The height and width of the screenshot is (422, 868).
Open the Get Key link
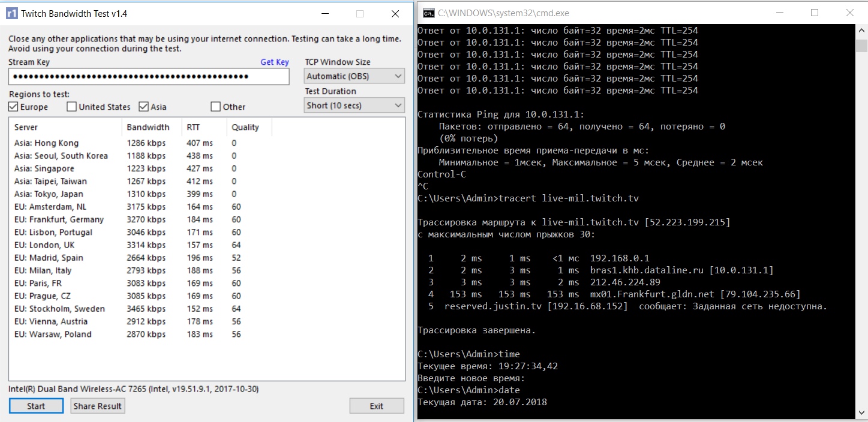(x=274, y=62)
